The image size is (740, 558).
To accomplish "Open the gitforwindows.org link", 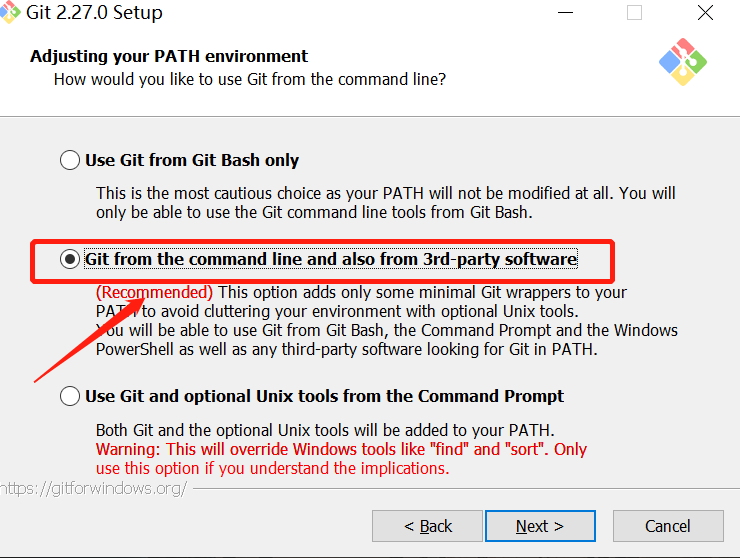I will pyautogui.click(x=93, y=489).
